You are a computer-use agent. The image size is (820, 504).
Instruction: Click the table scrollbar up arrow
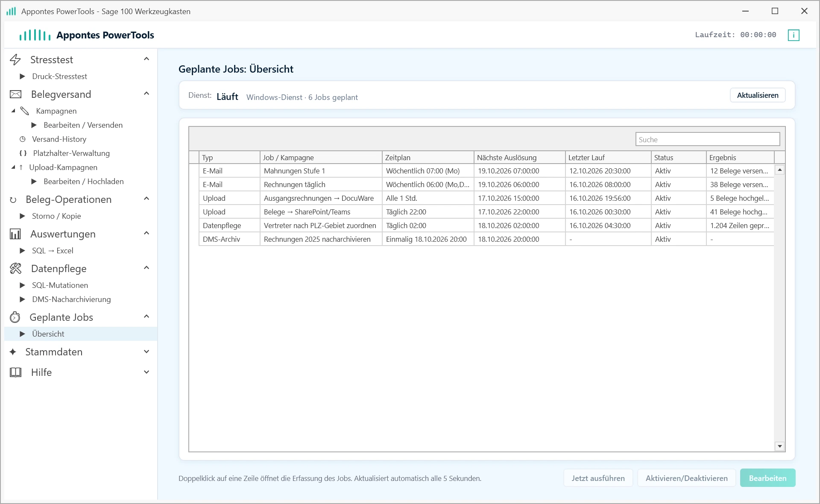(x=779, y=170)
